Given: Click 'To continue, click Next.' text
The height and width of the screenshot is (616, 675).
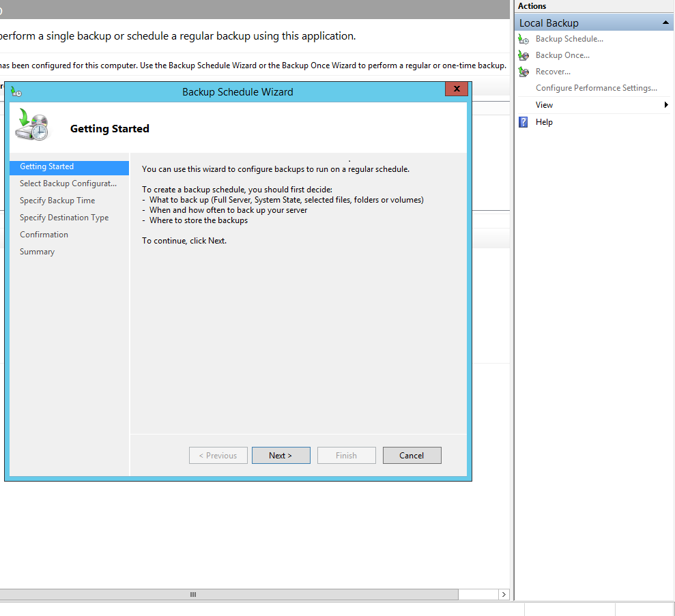Looking at the screenshot, I should [184, 241].
